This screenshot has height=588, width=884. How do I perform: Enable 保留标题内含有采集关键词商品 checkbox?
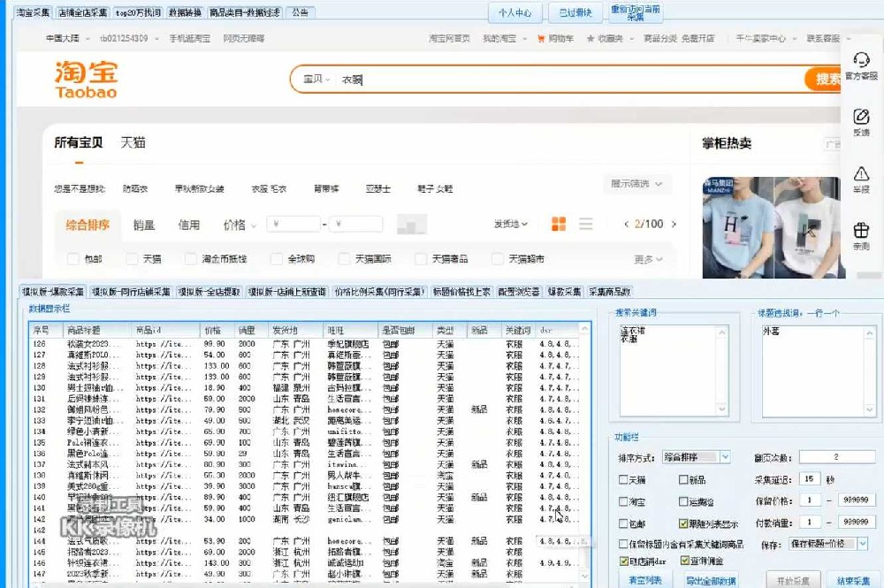pyautogui.click(x=623, y=544)
